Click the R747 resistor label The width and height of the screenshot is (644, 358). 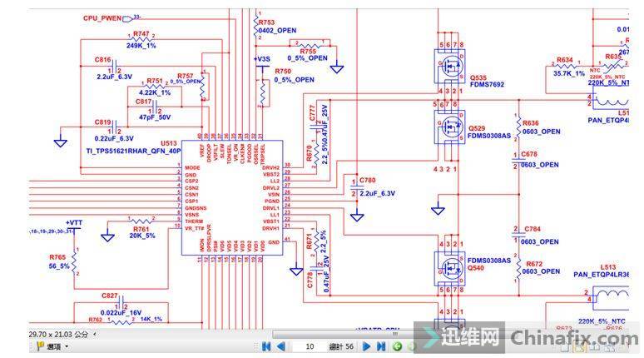pyautogui.click(x=141, y=33)
